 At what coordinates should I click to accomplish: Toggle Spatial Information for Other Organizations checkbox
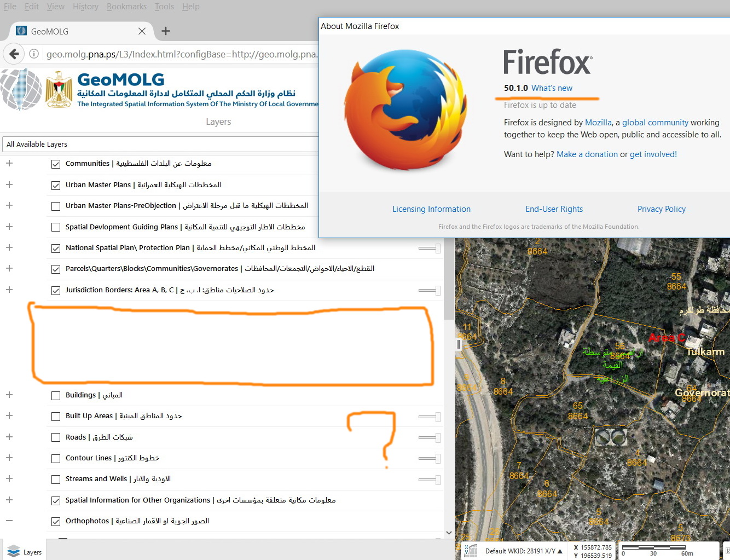coord(56,500)
